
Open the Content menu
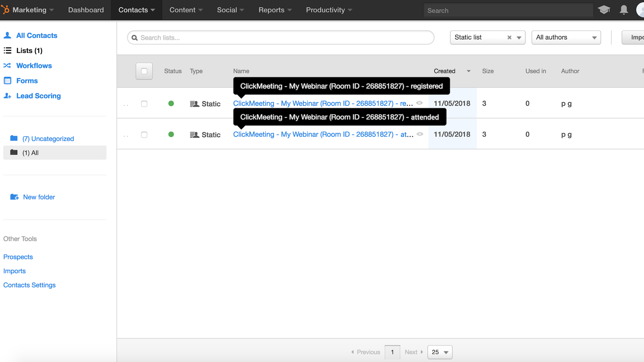point(186,10)
